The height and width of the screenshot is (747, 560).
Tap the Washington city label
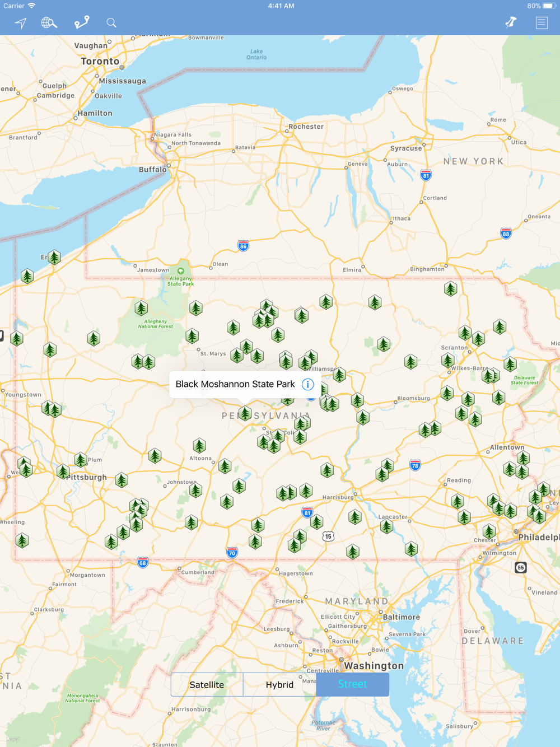[374, 666]
